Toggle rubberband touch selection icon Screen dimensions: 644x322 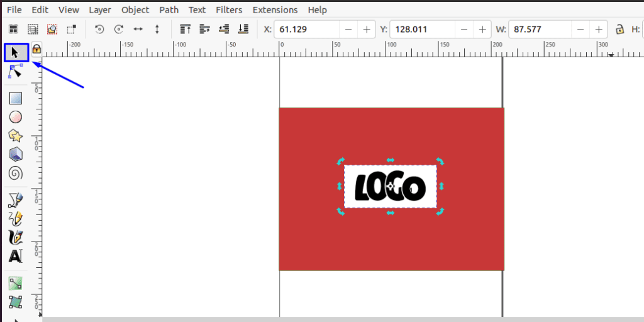(72, 30)
